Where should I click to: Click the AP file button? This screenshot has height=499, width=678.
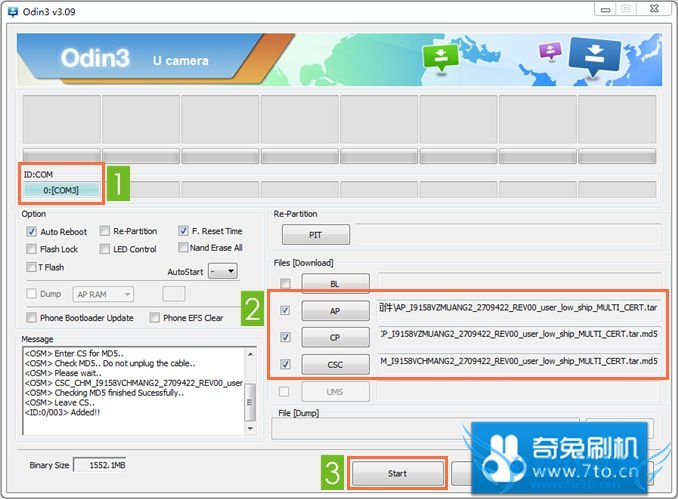(335, 310)
